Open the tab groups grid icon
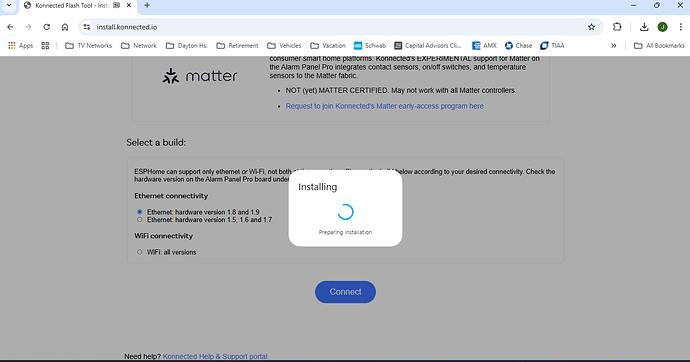Screen dimensions: 690x362 (x=45, y=45)
